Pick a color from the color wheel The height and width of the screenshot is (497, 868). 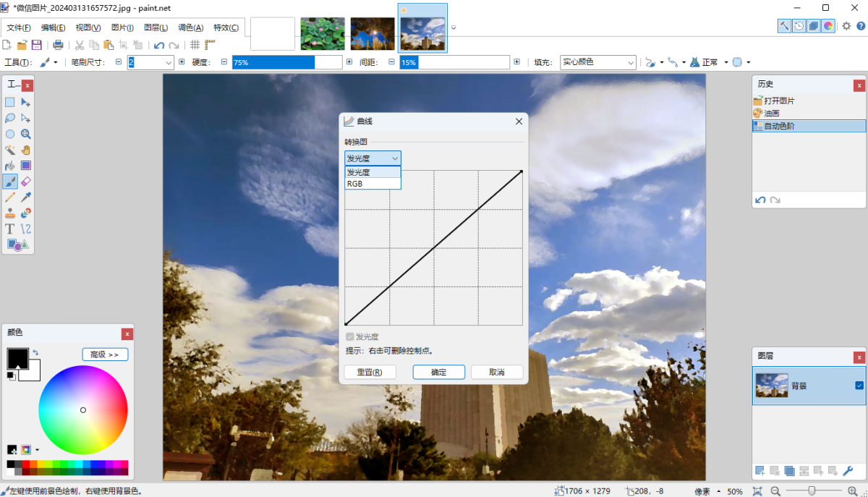point(83,409)
